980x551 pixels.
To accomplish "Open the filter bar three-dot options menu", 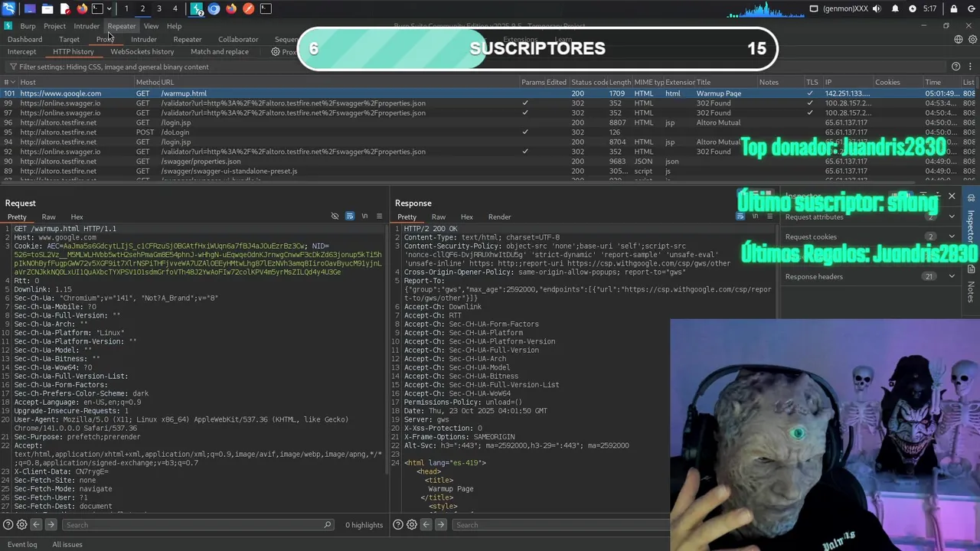I will tap(970, 67).
